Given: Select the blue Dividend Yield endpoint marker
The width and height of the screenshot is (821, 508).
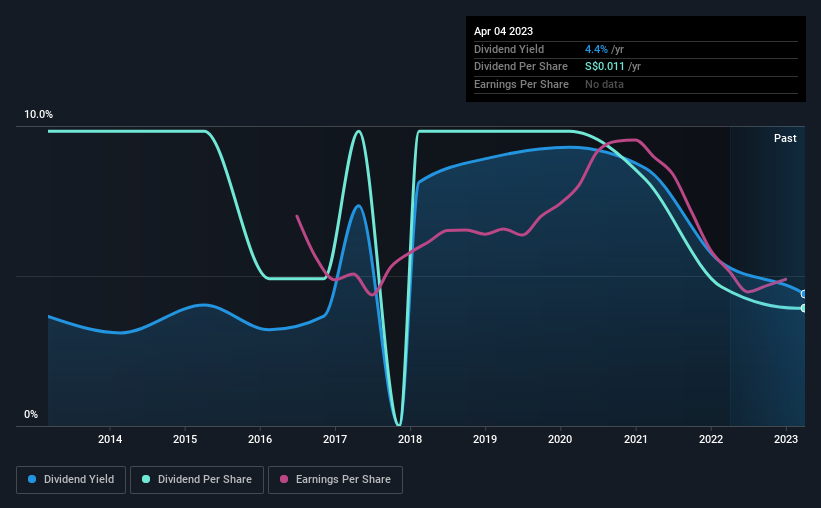Looking at the screenshot, I should pyautogui.click(x=804, y=294).
